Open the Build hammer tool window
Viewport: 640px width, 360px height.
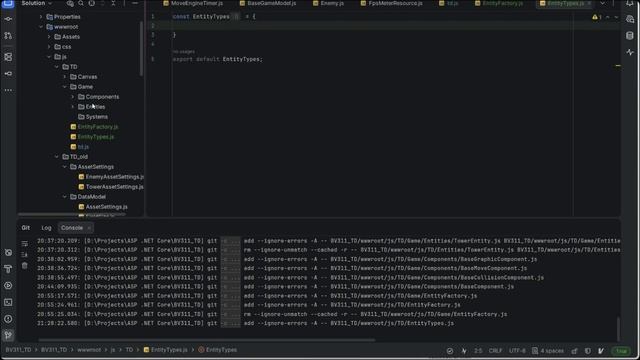[8, 269]
